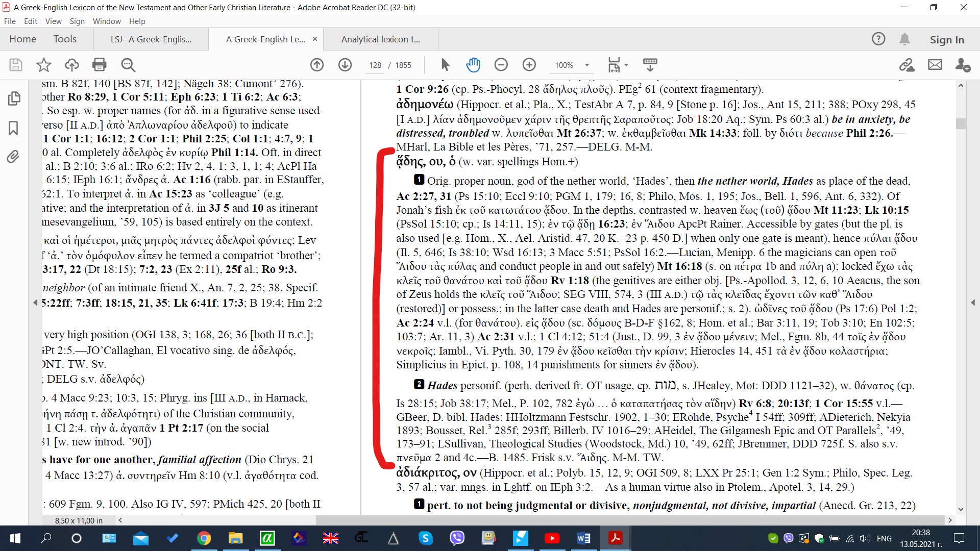
Task: Click the print icon in toolbar
Action: click(x=100, y=65)
